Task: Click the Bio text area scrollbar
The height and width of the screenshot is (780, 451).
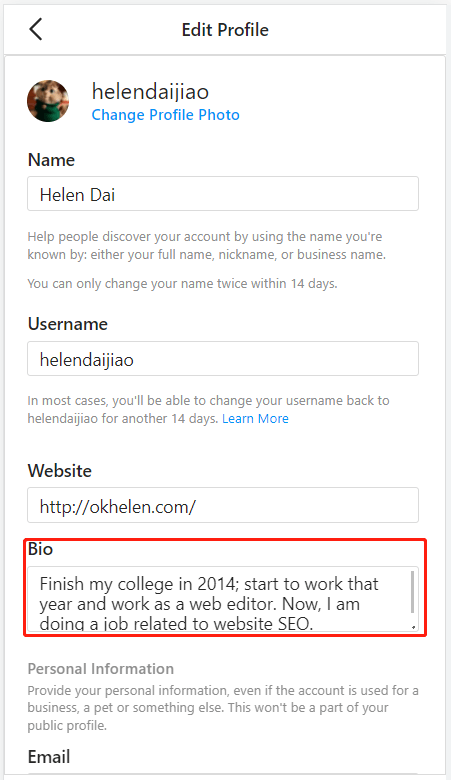Action: (412, 592)
